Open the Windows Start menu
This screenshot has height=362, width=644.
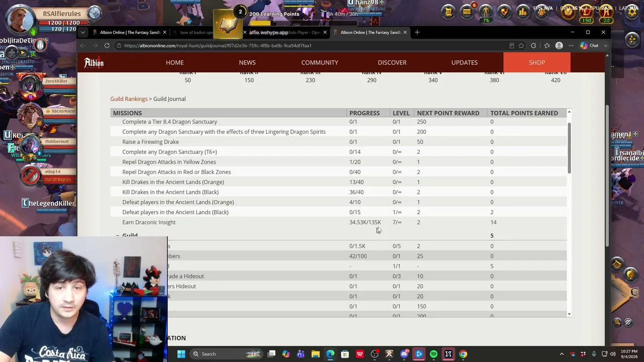(x=181, y=354)
